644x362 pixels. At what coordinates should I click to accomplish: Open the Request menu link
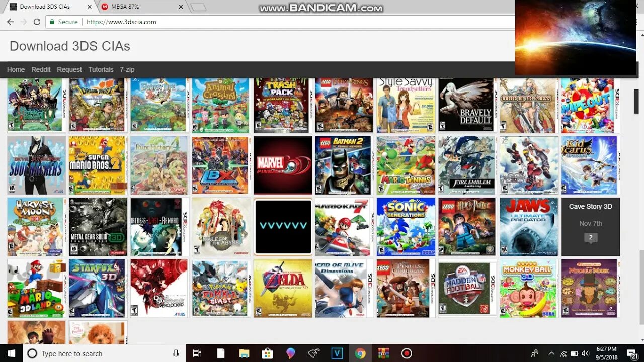coord(69,69)
